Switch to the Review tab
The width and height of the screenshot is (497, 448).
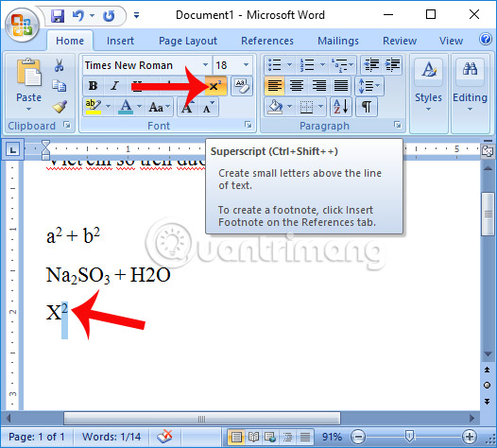pyautogui.click(x=400, y=41)
